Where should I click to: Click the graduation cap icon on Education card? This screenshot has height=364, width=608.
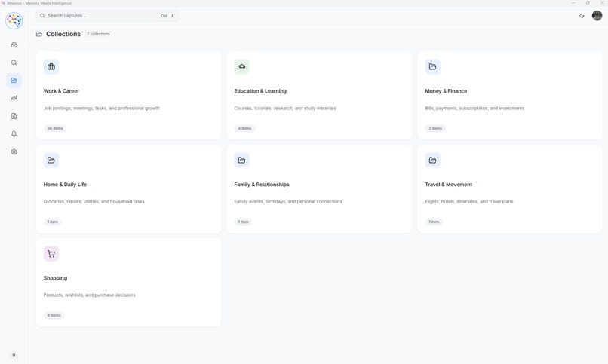pyautogui.click(x=241, y=67)
